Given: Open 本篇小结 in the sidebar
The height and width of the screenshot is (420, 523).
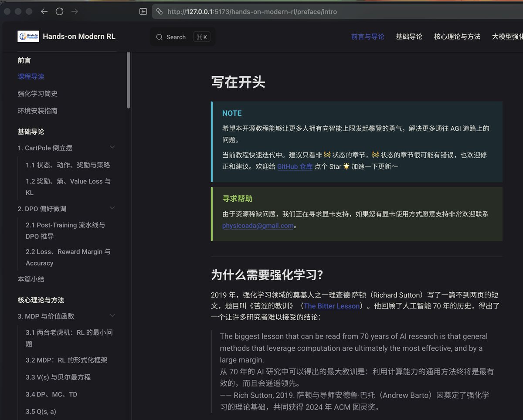Looking at the screenshot, I should pyautogui.click(x=31, y=279).
